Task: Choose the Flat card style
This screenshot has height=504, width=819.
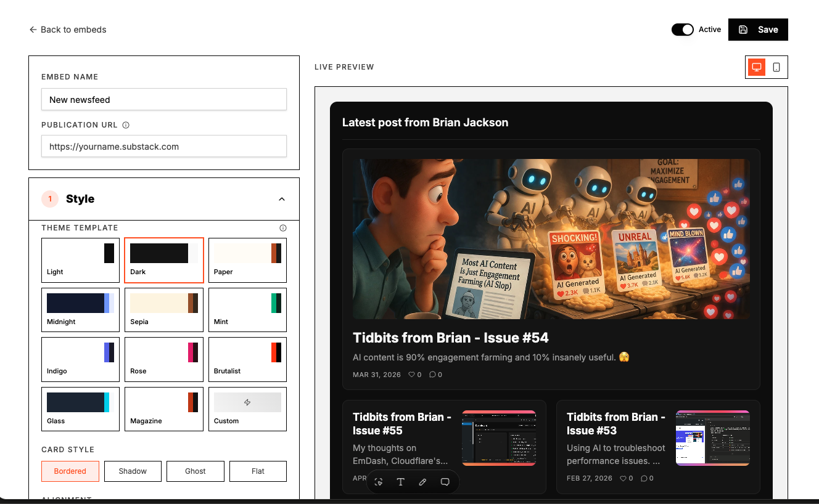Action: point(258,471)
